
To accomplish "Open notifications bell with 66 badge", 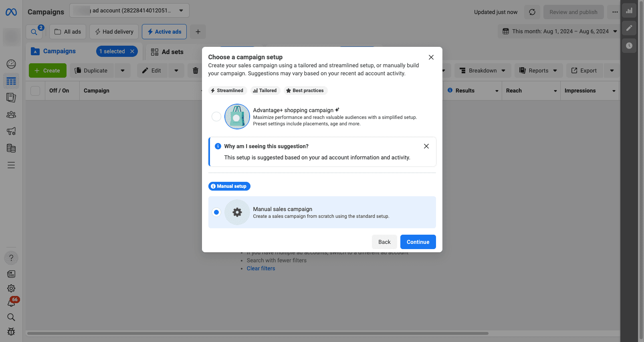I will click(x=11, y=303).
